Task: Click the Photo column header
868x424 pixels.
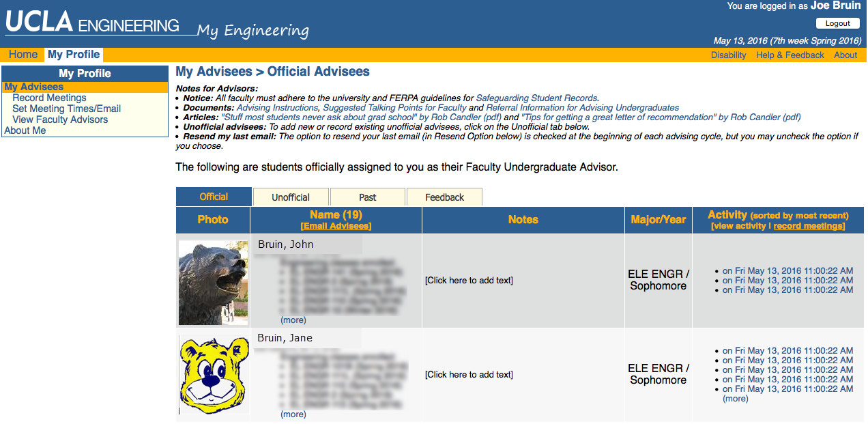Action: pyautogui.click(x=213, y=220)
